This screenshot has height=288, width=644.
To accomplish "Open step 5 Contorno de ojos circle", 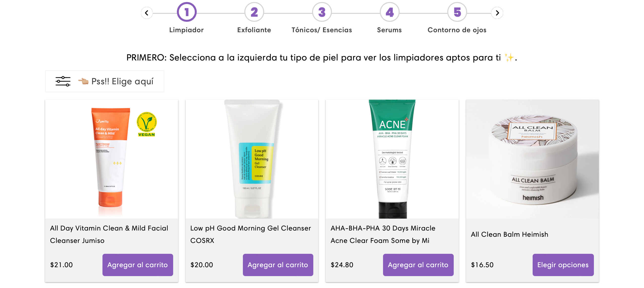I will click(457, 12).
